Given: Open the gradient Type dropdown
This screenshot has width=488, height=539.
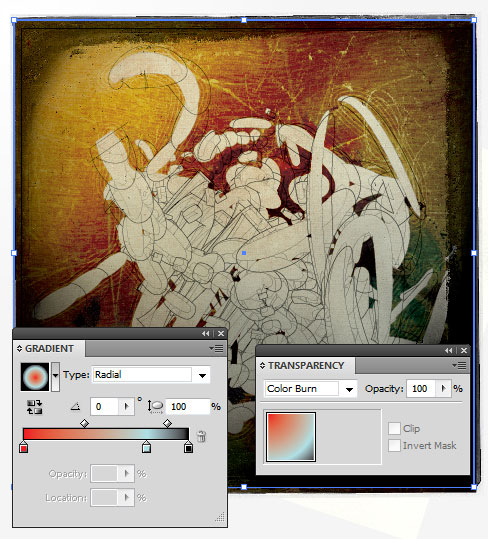Looking at the screenshot, I should pyautogui.click(x=202, y=375).
